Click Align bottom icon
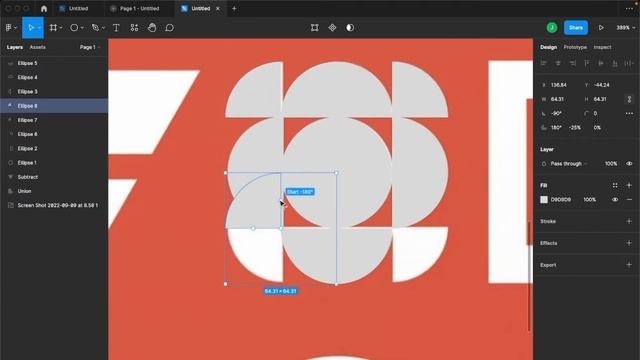 615,63
